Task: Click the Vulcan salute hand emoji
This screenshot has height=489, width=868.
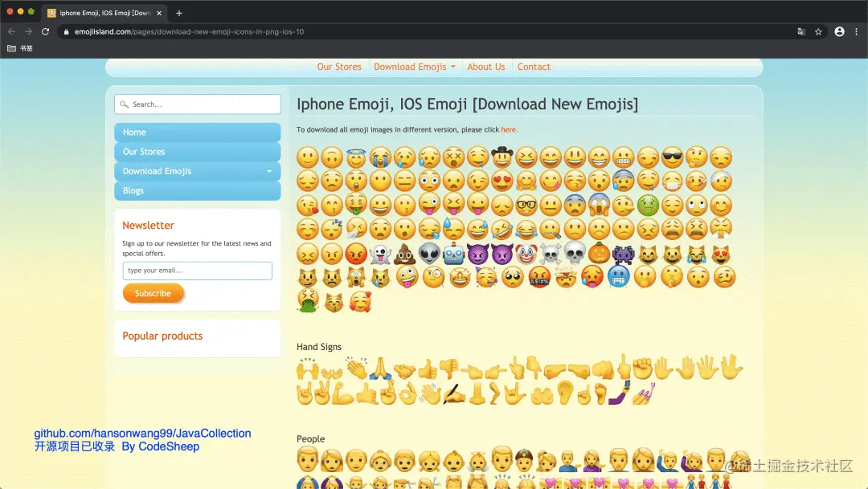Action: (x=732, y=368)
